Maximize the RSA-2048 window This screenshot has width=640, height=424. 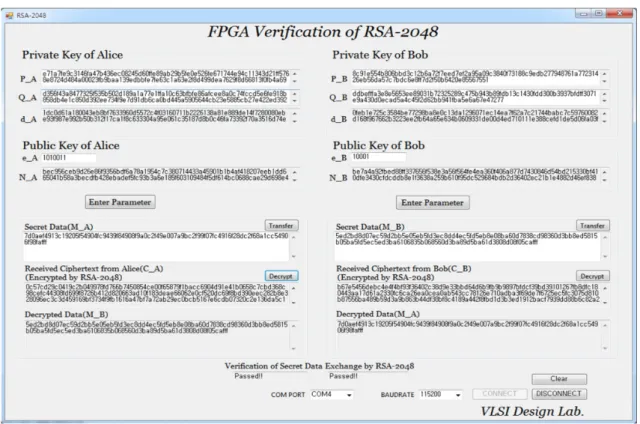click(599, 13)
